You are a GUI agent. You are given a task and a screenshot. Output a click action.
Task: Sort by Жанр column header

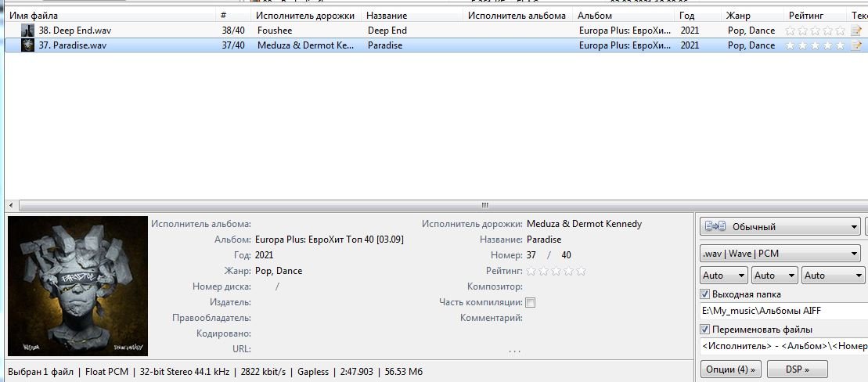(x=752, y=16)
